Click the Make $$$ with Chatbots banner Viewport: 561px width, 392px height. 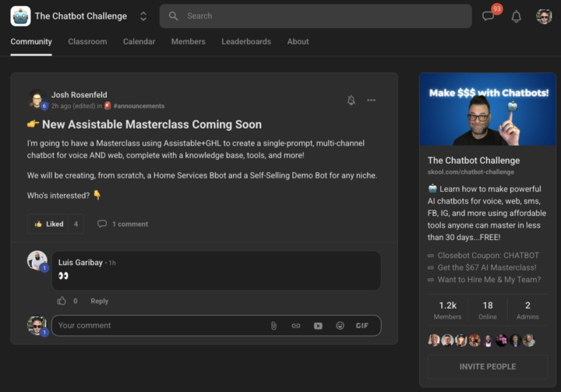point(488,109)
